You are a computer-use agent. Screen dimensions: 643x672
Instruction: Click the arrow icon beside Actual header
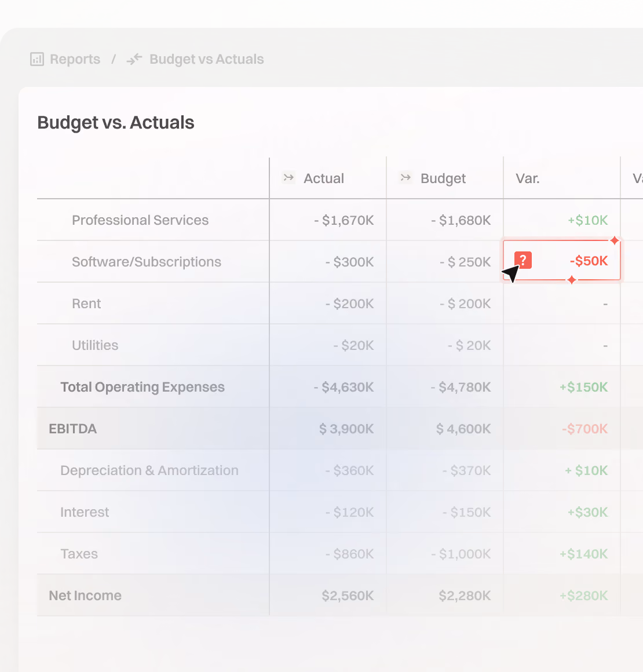[x=289, y=177]
